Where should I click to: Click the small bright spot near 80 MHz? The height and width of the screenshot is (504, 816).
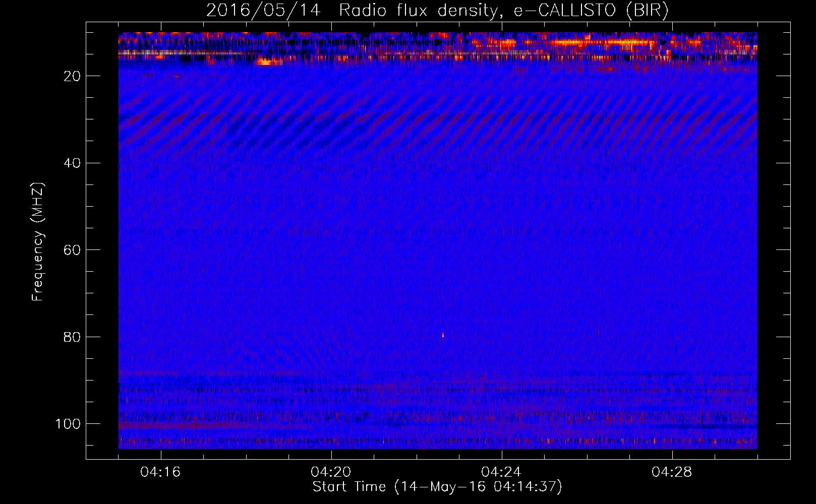tap(443, 335)
